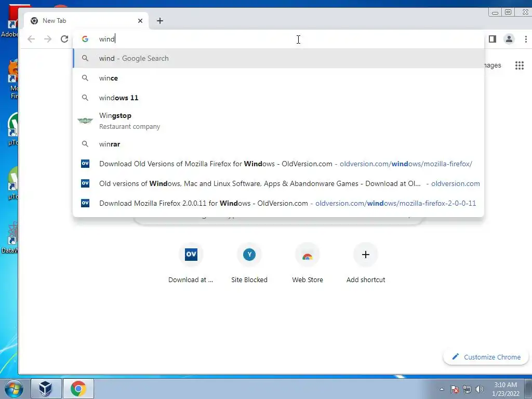Open VirtualBox from the taskbar
The width and height of the screenshot is (532, 399).
click(46, 389)
